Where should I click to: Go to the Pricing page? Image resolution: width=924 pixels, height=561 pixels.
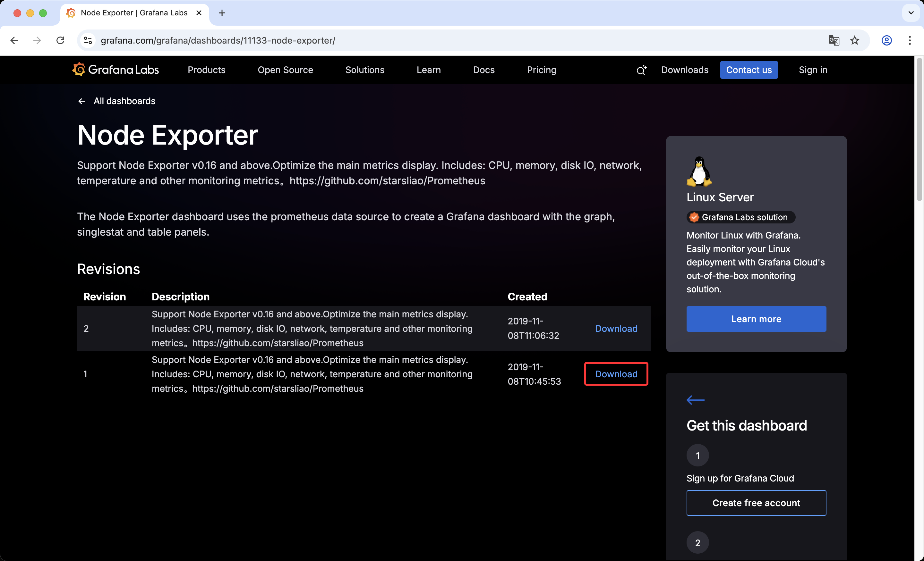point(542,70)
